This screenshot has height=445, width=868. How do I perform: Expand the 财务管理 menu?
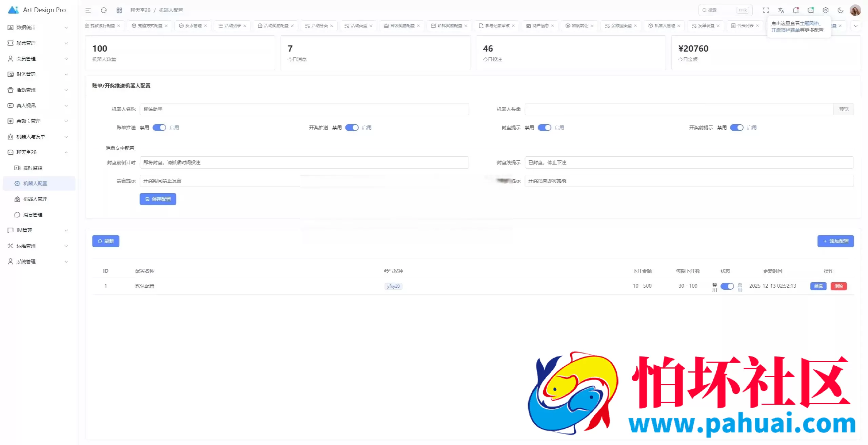click(39, 74)
